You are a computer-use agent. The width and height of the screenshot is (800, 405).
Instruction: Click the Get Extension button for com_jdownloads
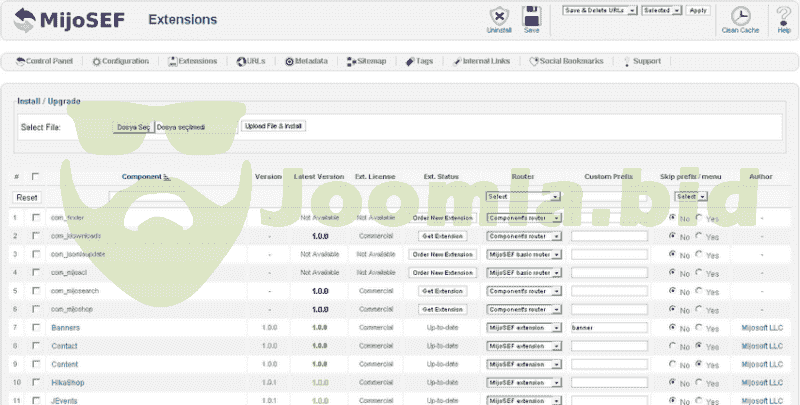(444, 235)
